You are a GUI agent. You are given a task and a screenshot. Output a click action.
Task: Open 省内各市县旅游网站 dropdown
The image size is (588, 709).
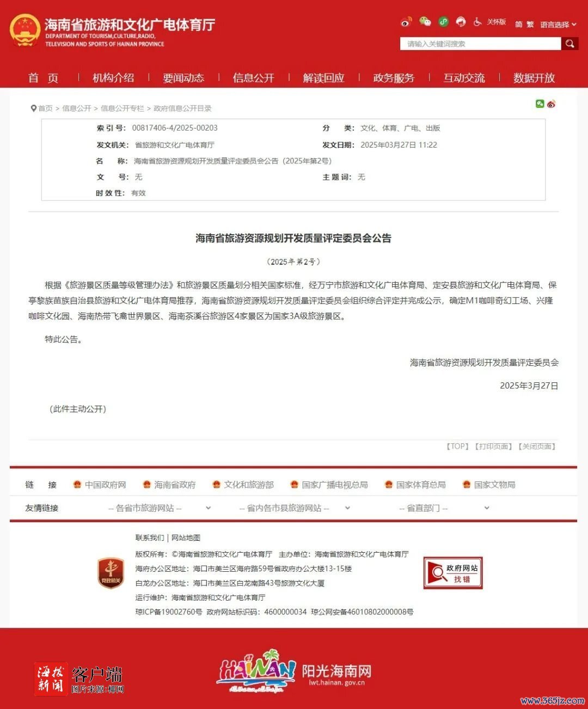[x=295, y=508]
